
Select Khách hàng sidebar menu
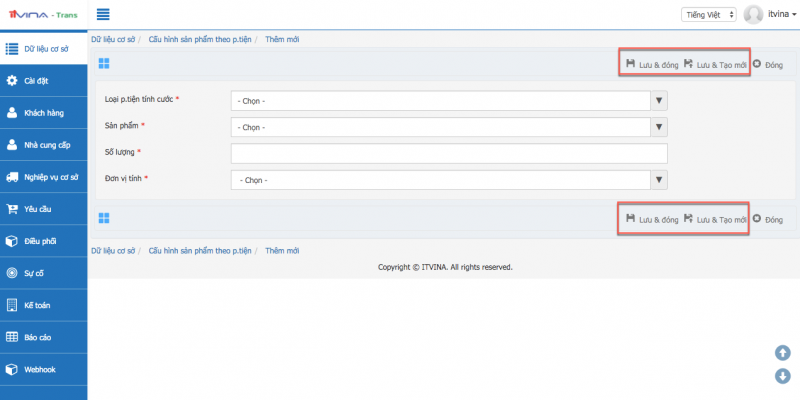tap(43, 113)
